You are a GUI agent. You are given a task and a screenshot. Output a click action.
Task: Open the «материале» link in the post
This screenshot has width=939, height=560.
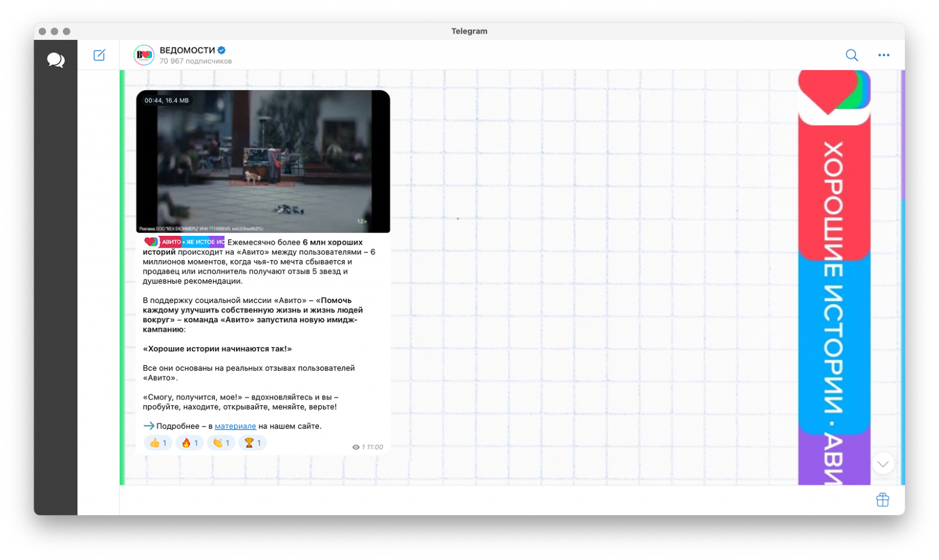click(235, 426)
